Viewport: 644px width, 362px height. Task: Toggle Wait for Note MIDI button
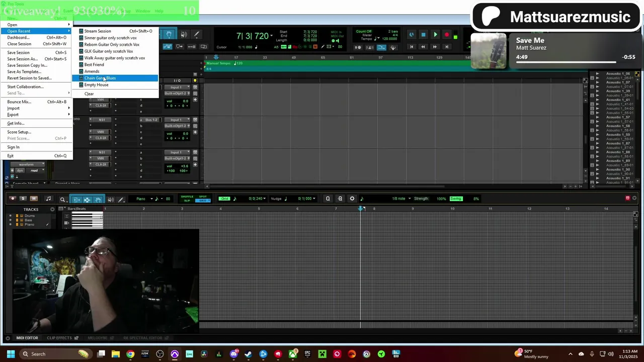click(x=358, y=47)
